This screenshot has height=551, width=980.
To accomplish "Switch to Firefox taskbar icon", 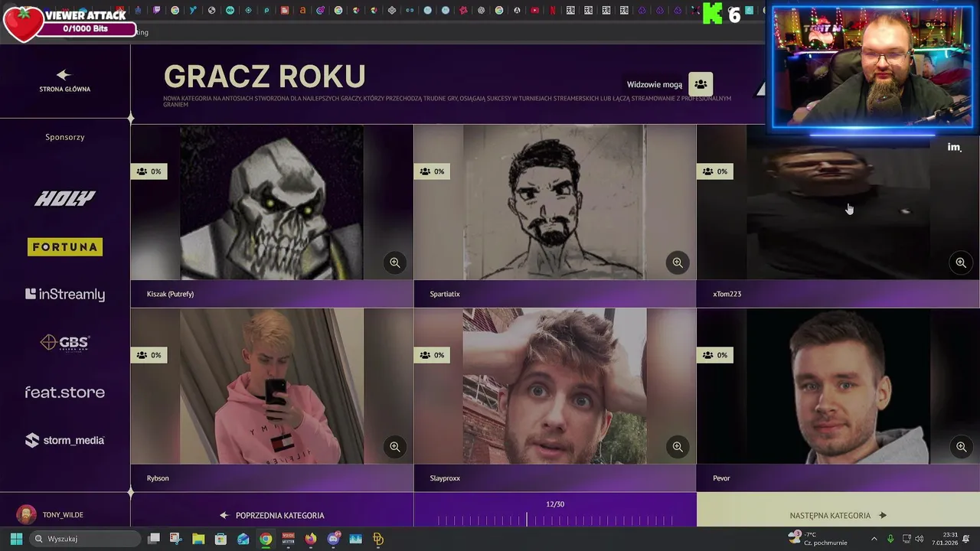I will 311,539.
